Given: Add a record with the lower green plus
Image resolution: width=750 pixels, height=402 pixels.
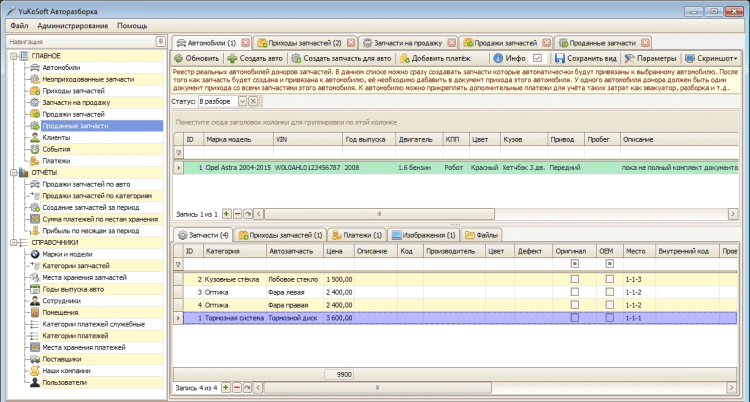Looking at the screenshot, I should (x=225, y=386).
